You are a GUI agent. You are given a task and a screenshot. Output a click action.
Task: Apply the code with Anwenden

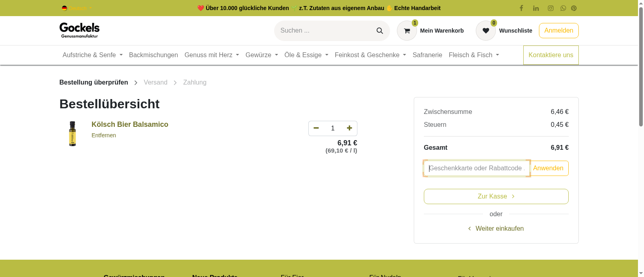click(x=548, y=168)
